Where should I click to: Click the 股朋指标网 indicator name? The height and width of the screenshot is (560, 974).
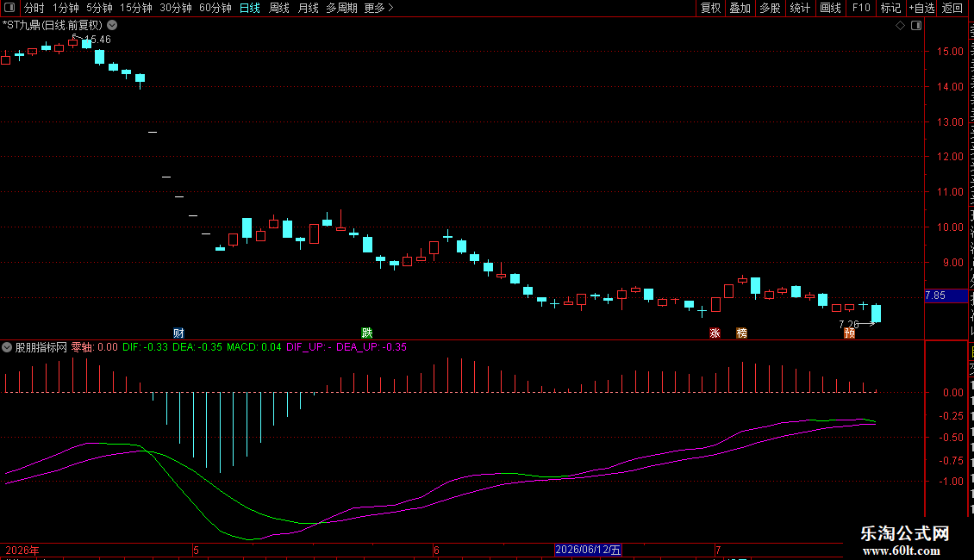41,348
